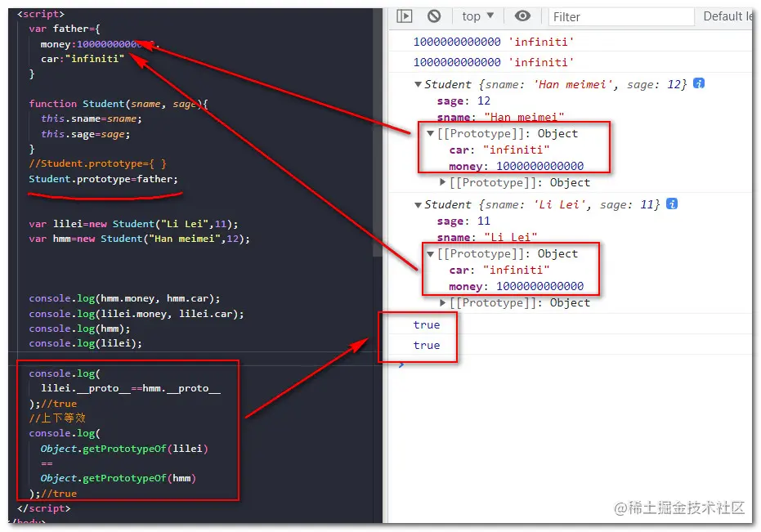Click the console.log(hmm); line
761x532 pixels.
(x=79, y=329)
